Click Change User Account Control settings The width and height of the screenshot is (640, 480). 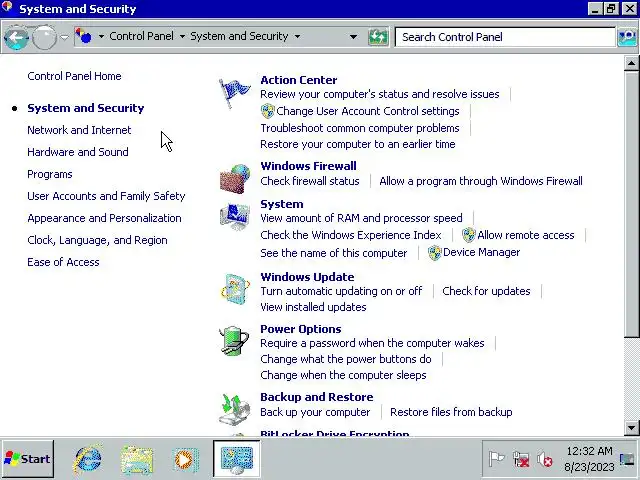[x=368, y=111]
